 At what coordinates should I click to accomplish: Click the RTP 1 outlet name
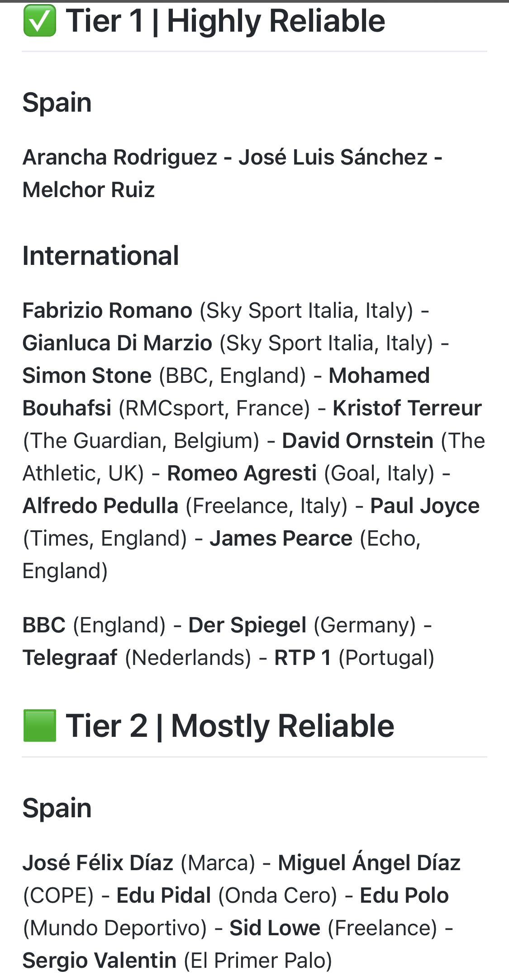point(302,658)
